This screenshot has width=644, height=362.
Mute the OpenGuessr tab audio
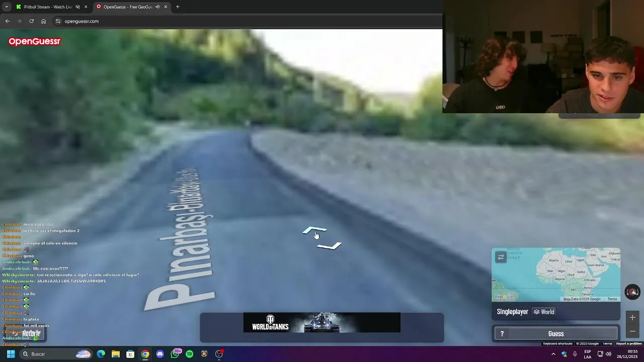click(157, 7)
